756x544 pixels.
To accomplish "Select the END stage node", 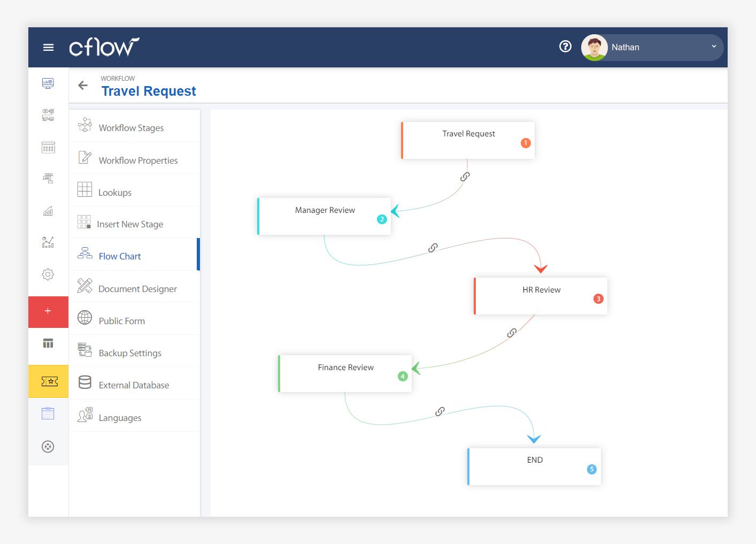I will tap(534, 466).
